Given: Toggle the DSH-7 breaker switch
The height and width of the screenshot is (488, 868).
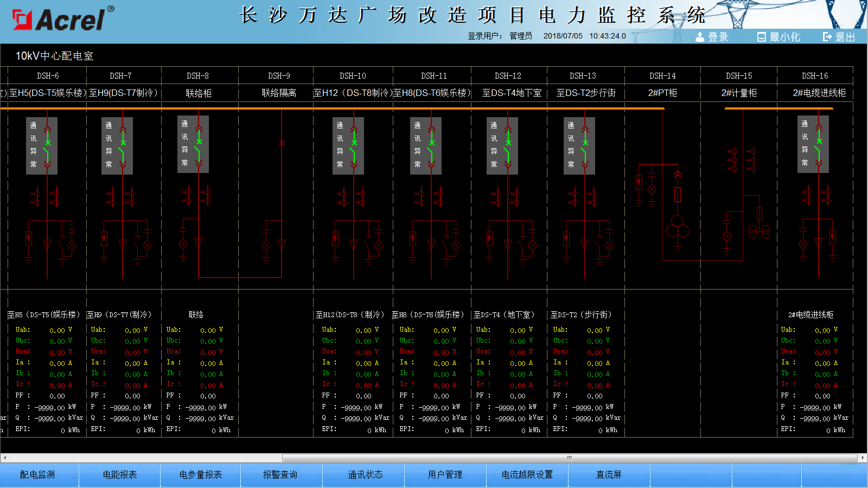Looking at the screenshot, I should point(123,145).
